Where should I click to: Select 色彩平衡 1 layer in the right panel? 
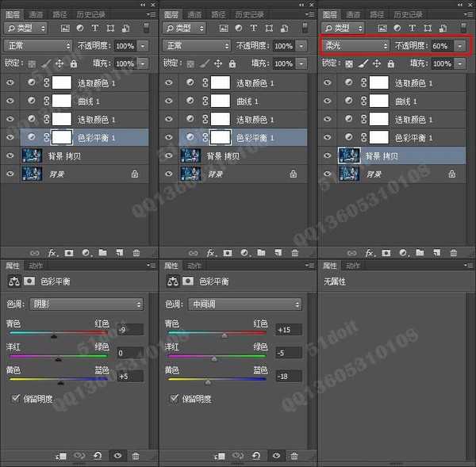413,137
